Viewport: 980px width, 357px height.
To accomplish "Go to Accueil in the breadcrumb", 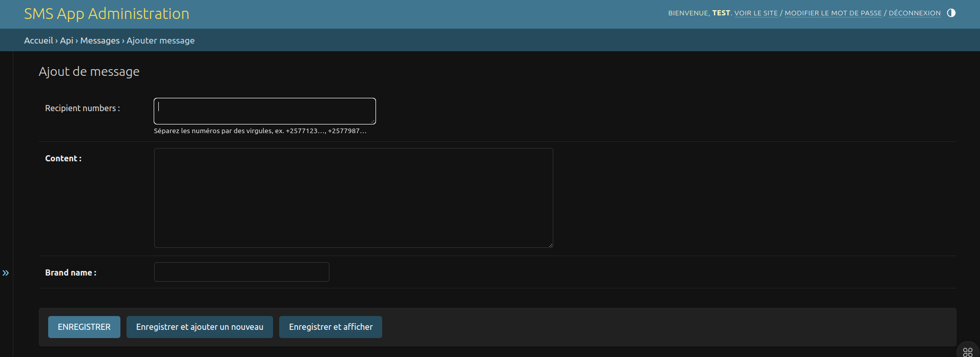I will [x=38, y=40].
